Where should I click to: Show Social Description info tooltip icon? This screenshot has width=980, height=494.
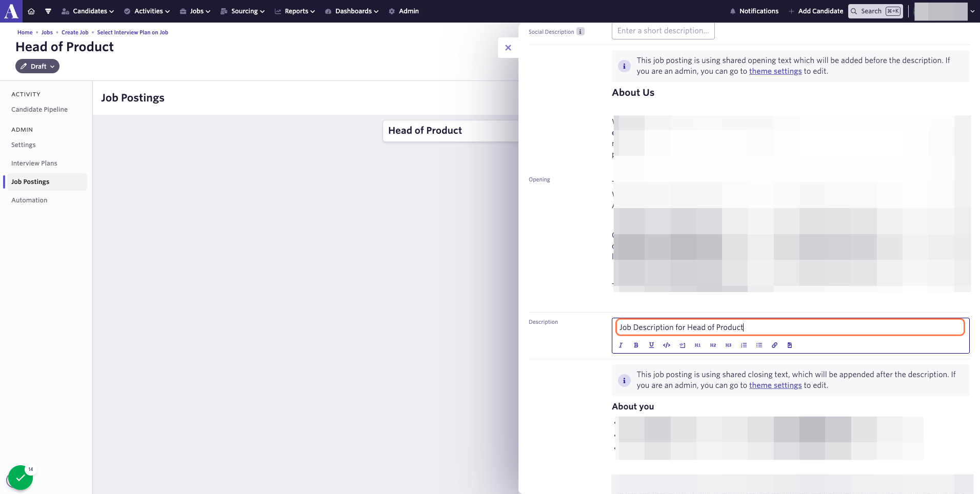(x=581, y=32)
